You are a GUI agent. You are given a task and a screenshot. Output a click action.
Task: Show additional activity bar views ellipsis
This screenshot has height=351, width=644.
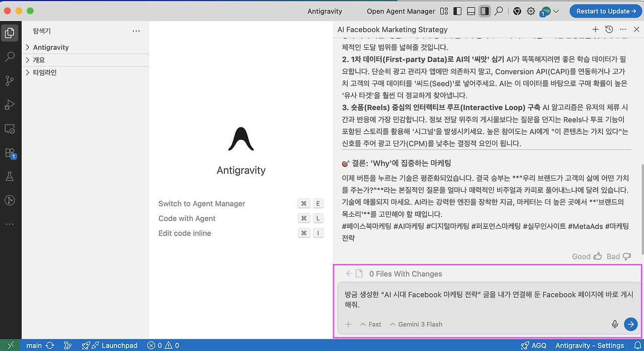(9, 223)
